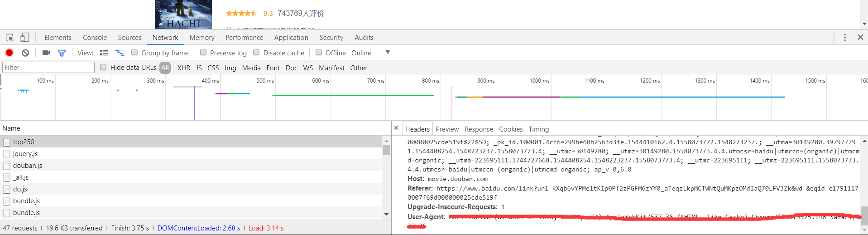Open DevTools customize menu (three dots)
Image resolution: width=868 pixels, height=235 pixels.
tap(845, 38)
